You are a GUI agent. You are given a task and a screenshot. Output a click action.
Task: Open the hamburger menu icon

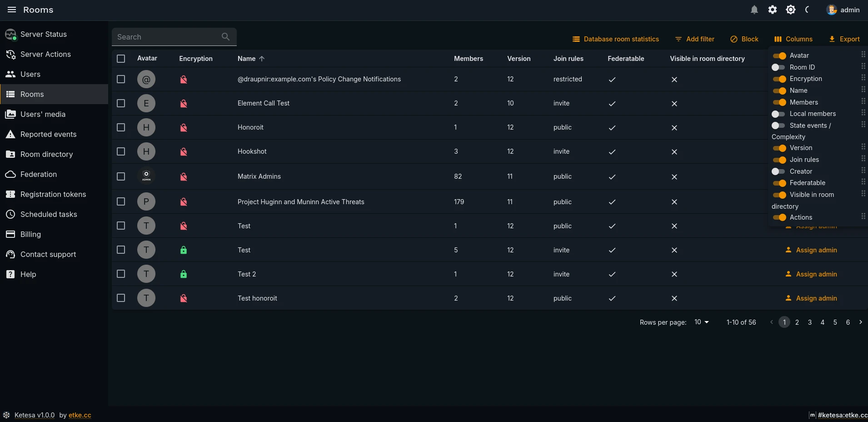tap(12, 10)
